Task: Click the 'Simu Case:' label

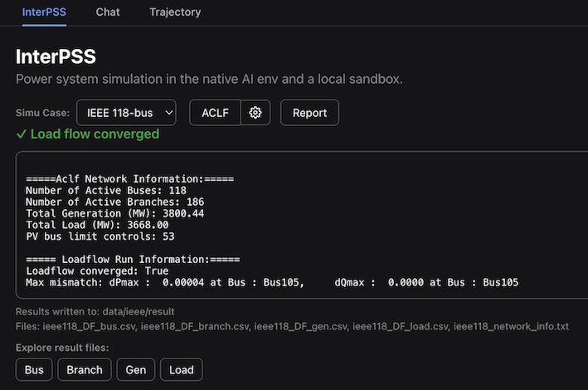Action: point(43,113)
